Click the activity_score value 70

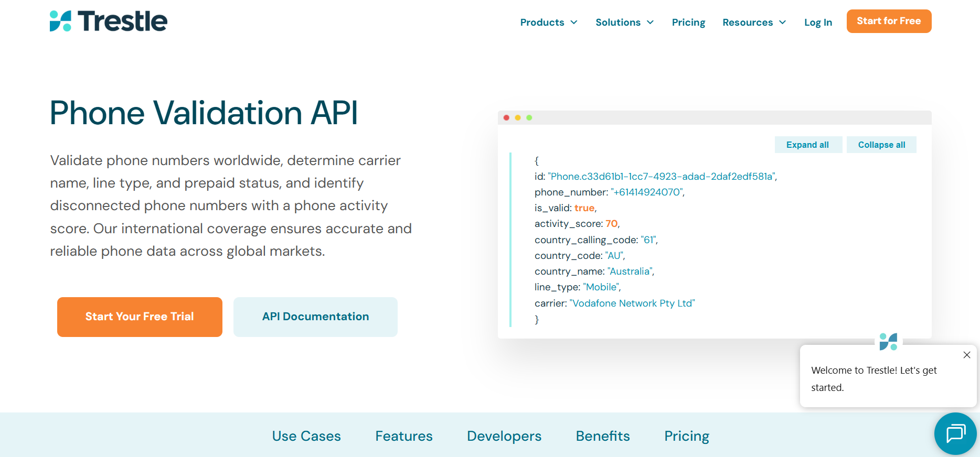point(612,224)
